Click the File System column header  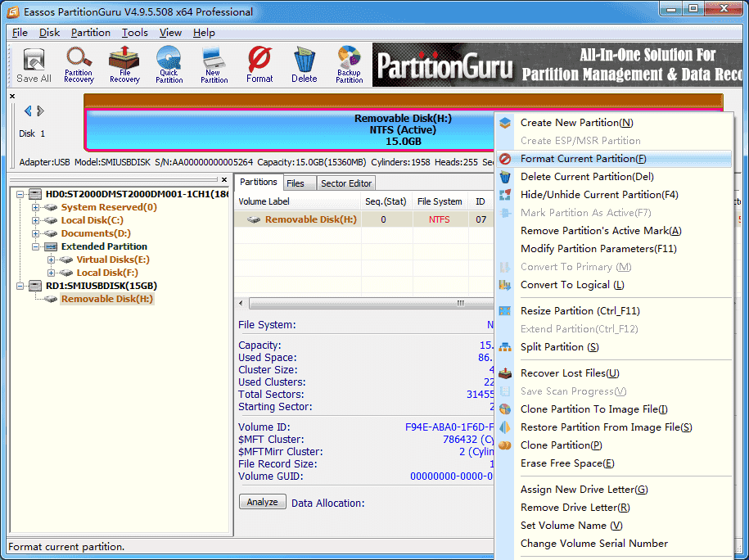(x=440, y=201)
